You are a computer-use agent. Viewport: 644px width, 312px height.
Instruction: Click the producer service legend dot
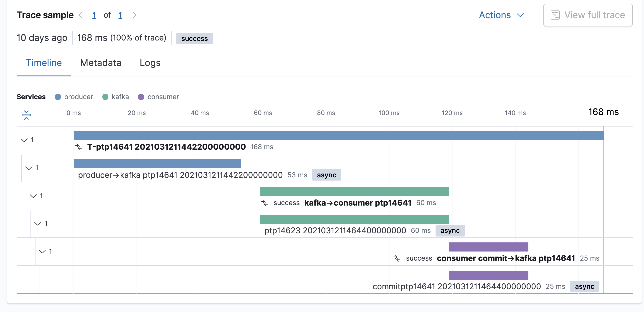click(58, 97)
